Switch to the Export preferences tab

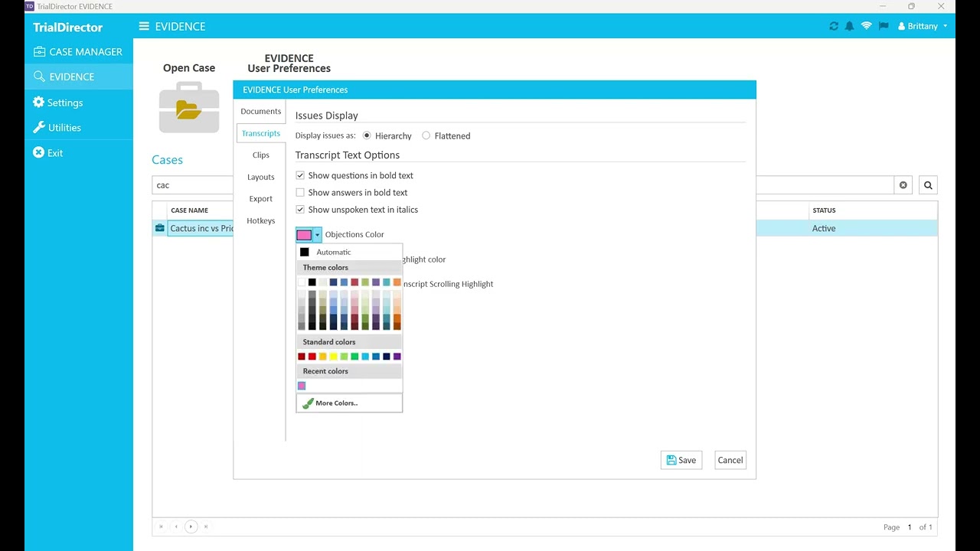click(260, 198)
